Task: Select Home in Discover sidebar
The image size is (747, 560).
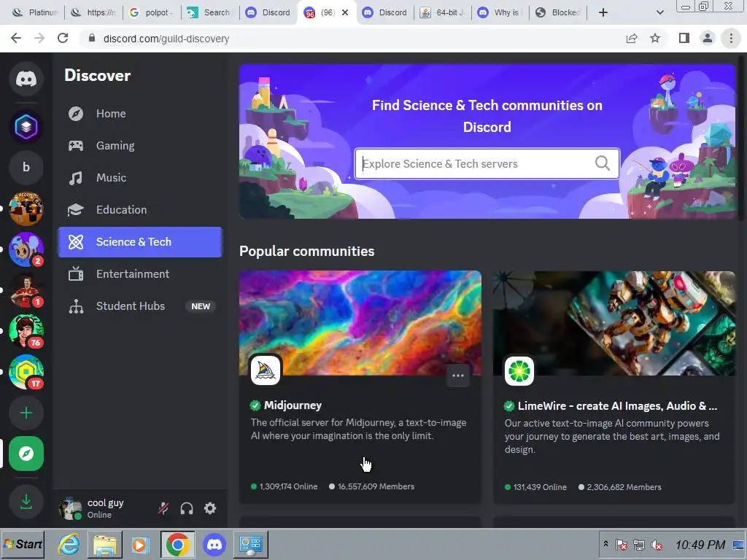Action: [x=140, y=113]
